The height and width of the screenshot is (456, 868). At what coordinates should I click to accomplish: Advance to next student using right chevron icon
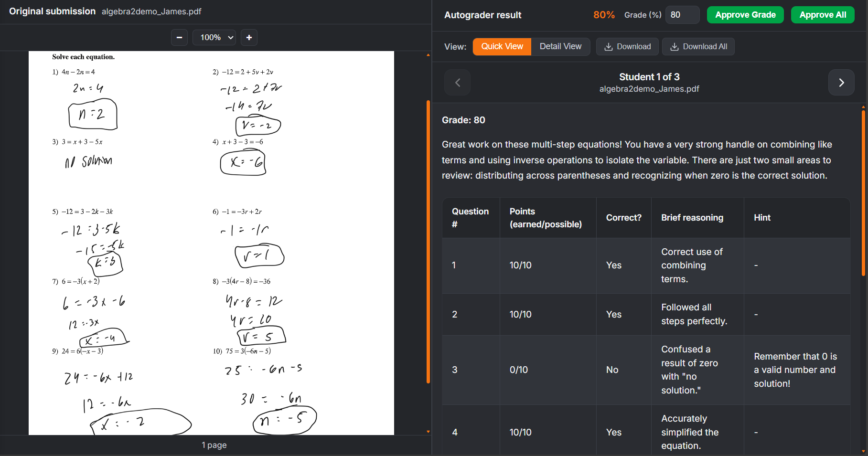pyautogui.click(x=841, y=82)
